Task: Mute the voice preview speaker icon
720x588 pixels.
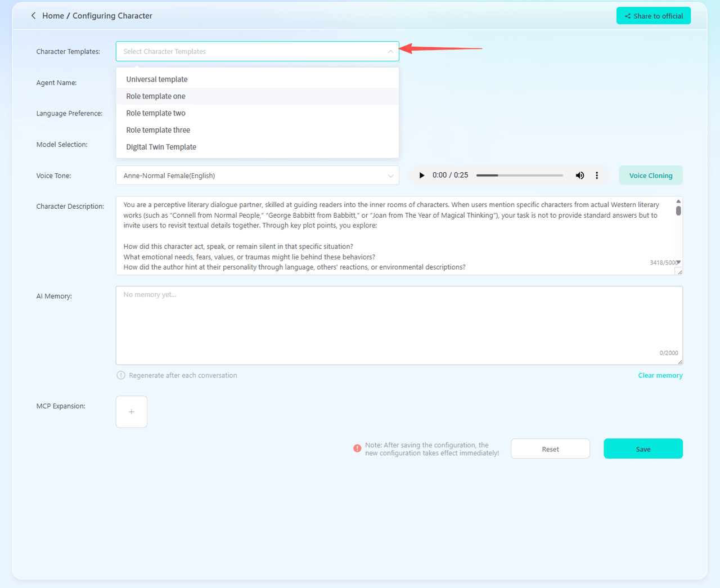Action: 579,176
